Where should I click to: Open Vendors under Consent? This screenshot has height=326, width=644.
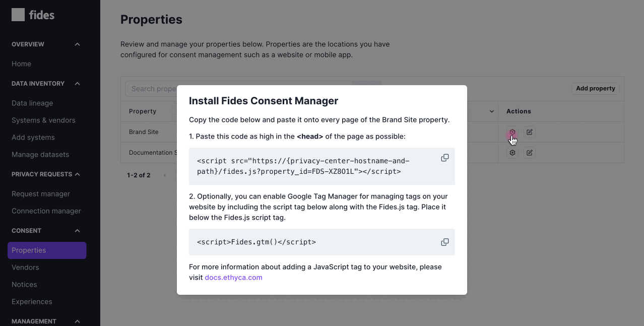pos(25,268)
